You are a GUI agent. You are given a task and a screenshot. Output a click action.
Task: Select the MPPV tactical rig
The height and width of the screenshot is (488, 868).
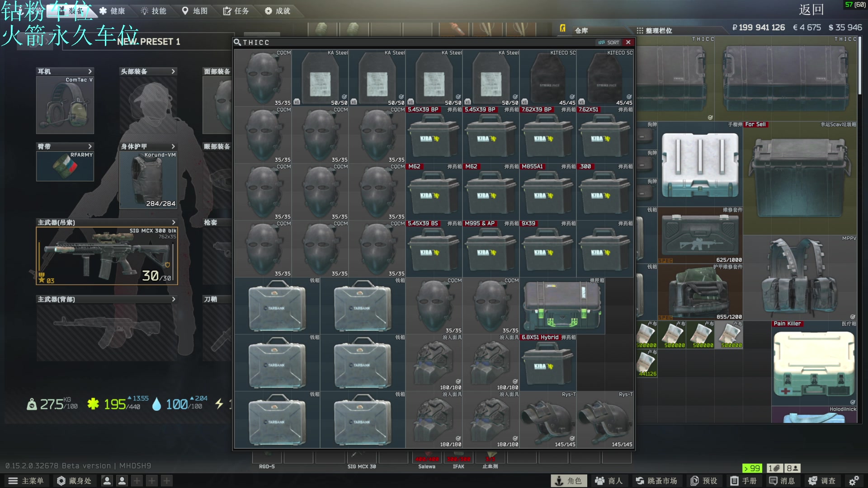800,277
